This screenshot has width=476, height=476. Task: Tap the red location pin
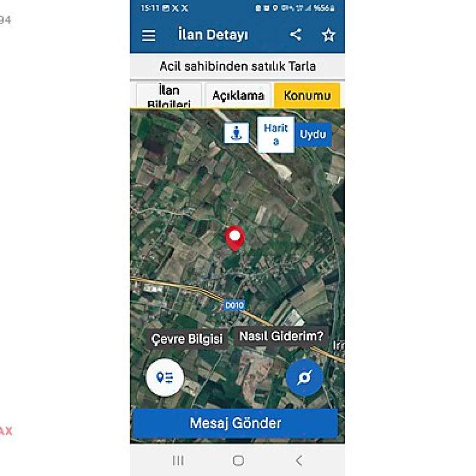coord(235,238)
